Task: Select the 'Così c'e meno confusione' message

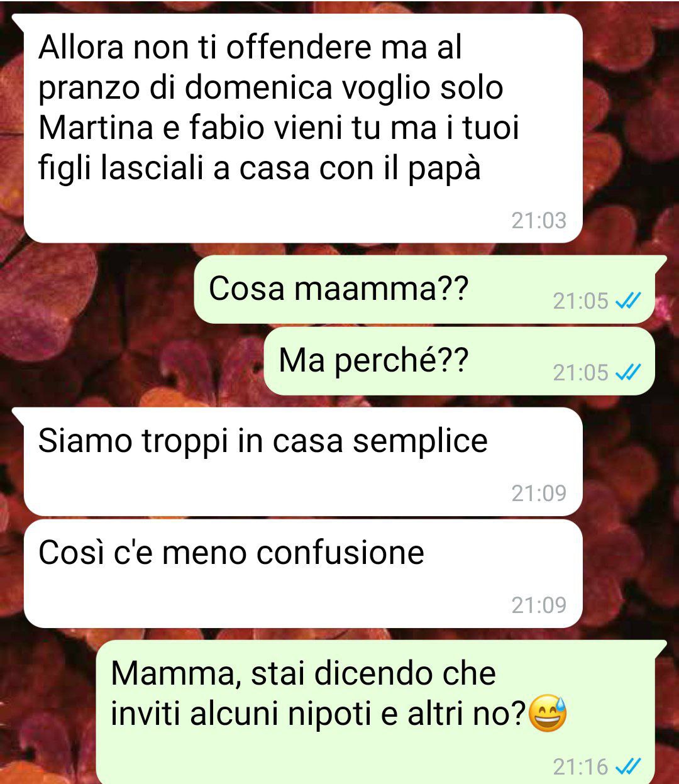Action: click(x=303, y=573)
